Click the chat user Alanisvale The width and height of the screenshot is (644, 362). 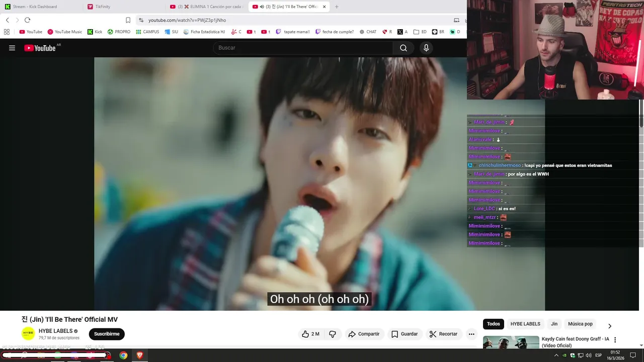pyautogui.click(x=480, y=139)
